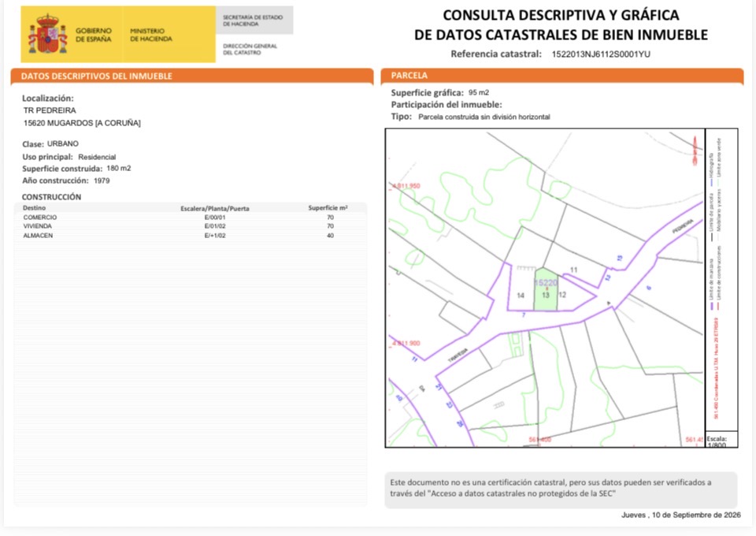Click the "E/01/02" cell

[215, 226]
